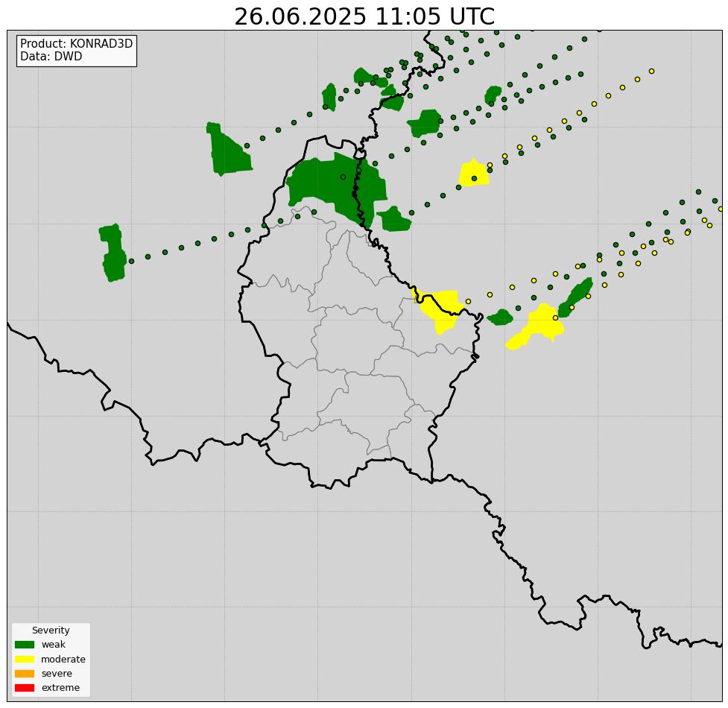Click the tall narrow green cell at far left
Image resolution: width=728 pixels, height=708 pixels.
click(113, 253)
